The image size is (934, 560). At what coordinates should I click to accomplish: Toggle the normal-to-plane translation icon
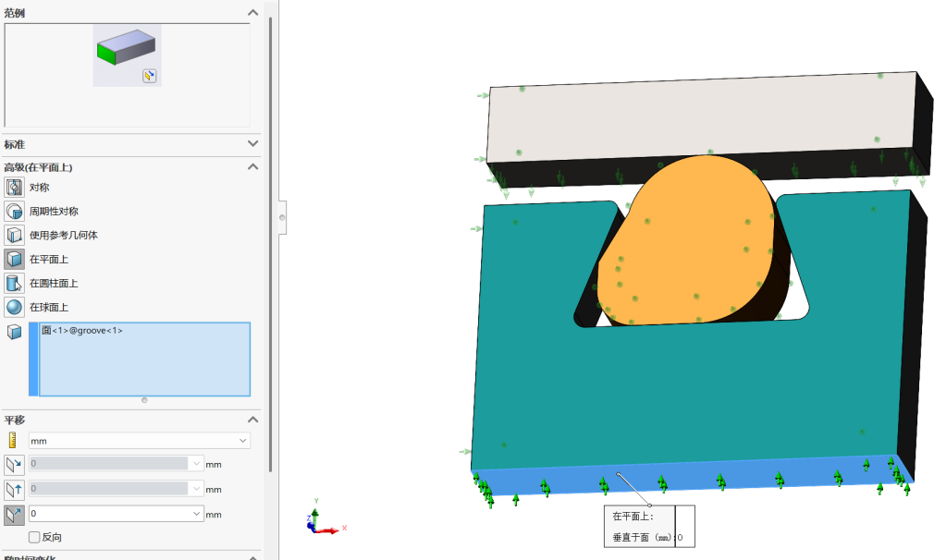point(14,515)
